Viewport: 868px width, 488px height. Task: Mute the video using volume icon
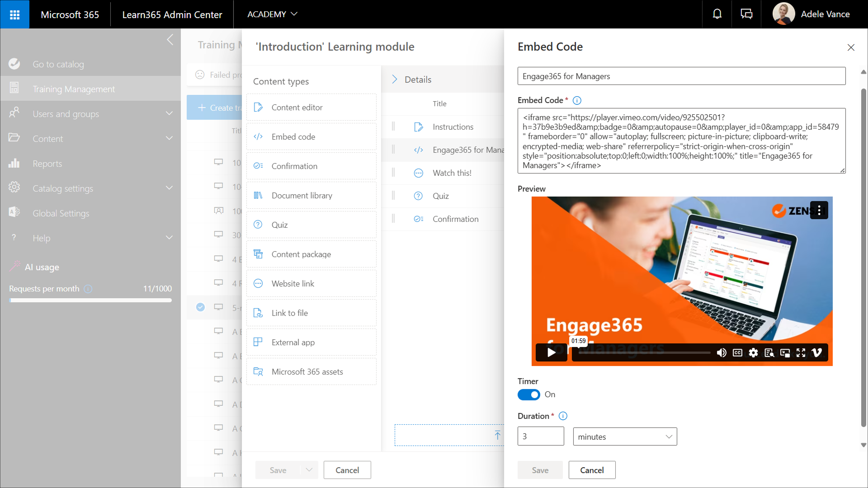722,352
